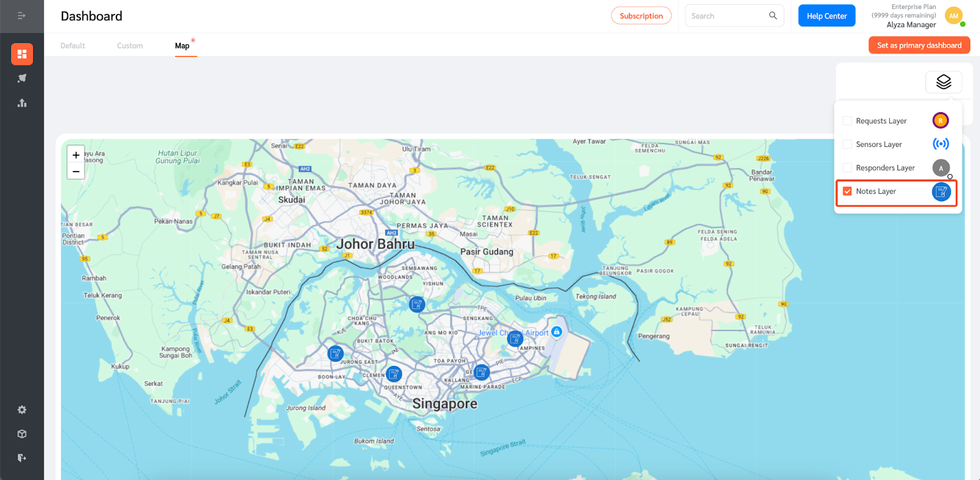Click the Gelang Patah map label

coord(241,267)
